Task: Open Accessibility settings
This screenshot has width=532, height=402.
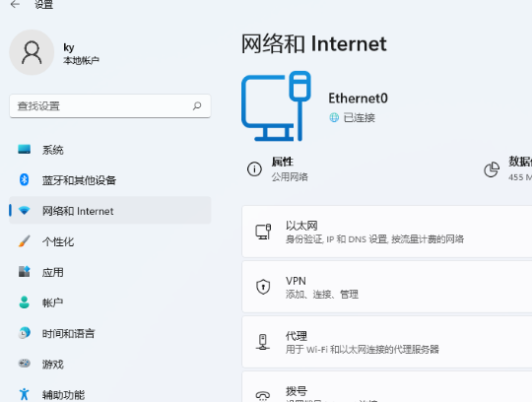Action: (x=110, y=394)
